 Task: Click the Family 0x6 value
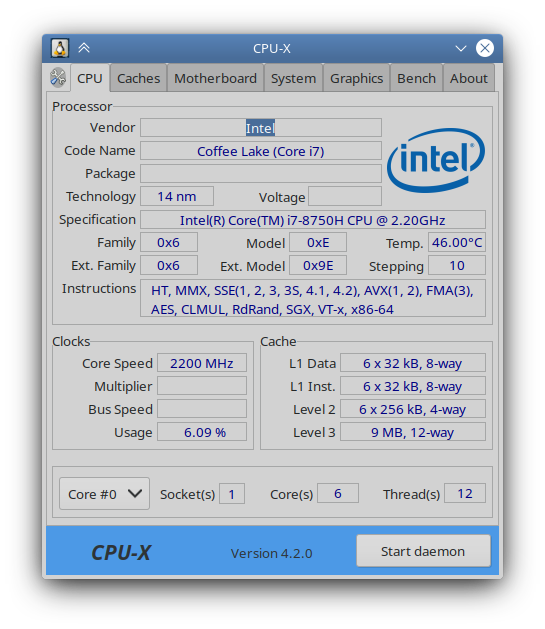(168, 243)
